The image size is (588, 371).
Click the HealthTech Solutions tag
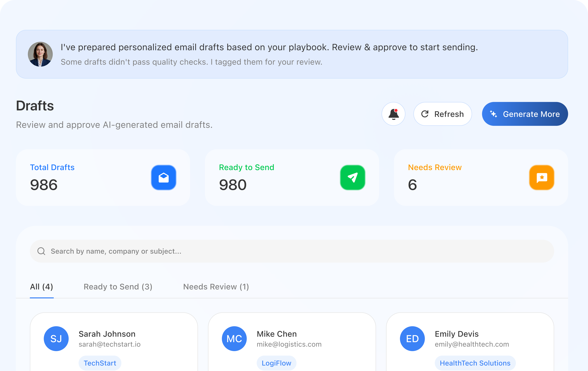475,363
